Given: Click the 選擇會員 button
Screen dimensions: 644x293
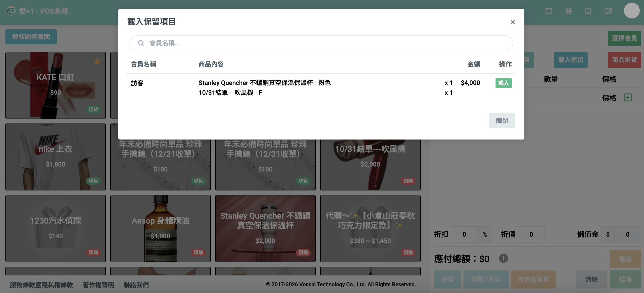Looking at the screenshot, I should pos(624,39).
